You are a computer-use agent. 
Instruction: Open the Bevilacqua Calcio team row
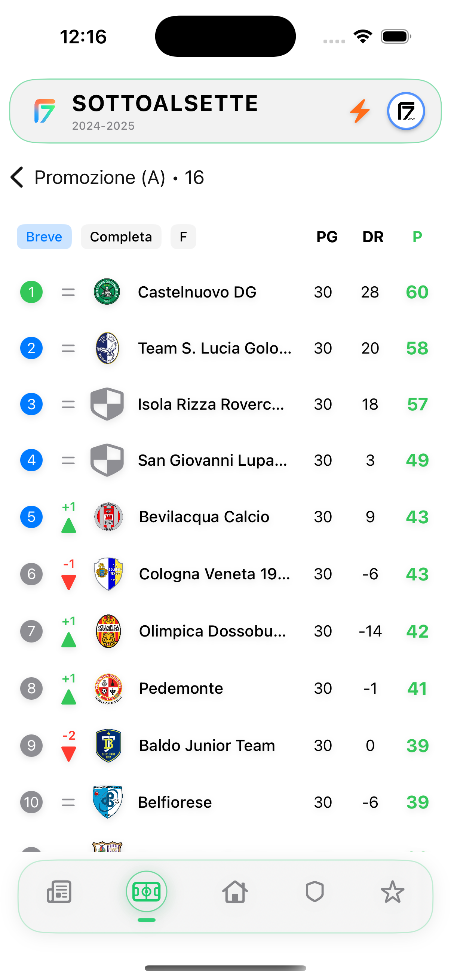point(204,517)
